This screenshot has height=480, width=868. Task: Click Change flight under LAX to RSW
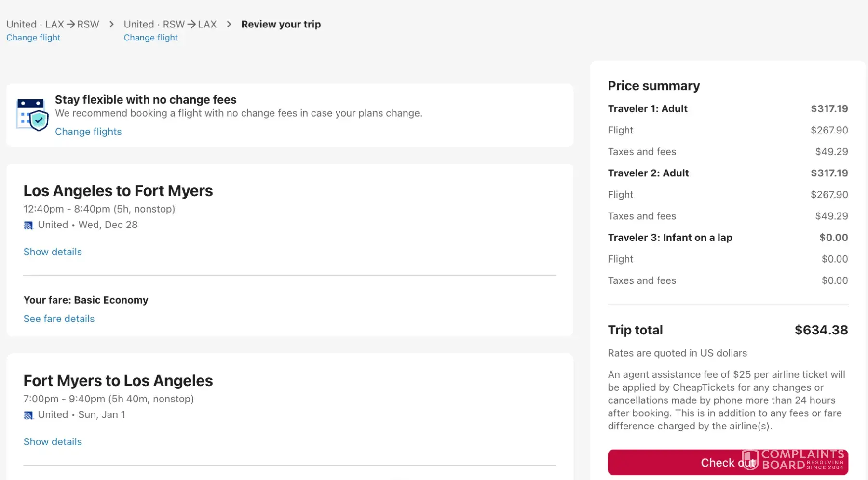33,38
